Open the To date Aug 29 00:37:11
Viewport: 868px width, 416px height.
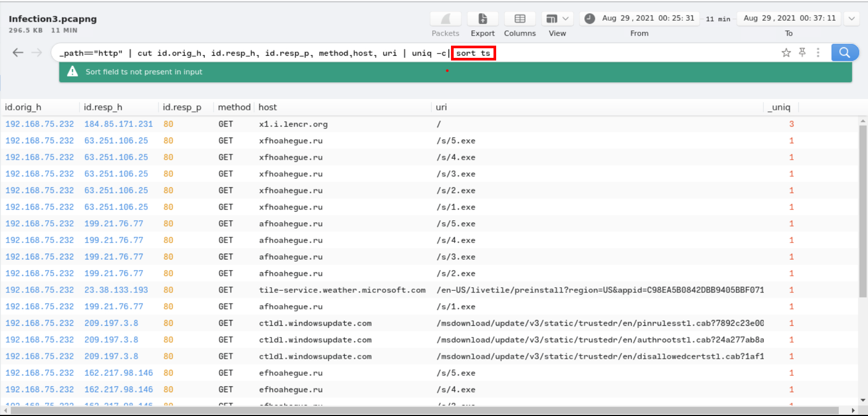coord(789,19)
